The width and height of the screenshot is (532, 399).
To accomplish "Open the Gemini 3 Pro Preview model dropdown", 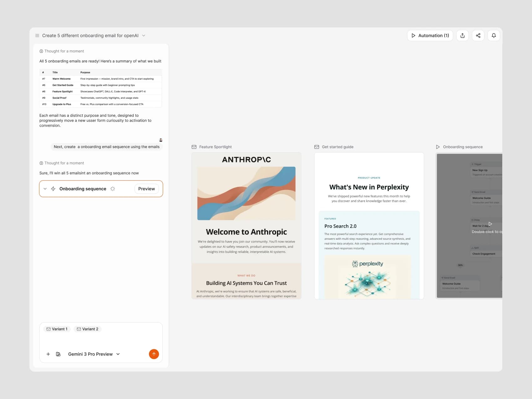I will (94, 354).
